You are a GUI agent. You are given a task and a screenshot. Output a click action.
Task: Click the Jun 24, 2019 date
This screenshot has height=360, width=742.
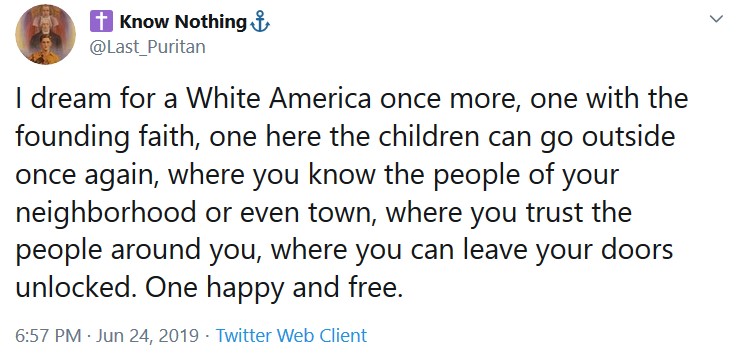coord(147,335)
